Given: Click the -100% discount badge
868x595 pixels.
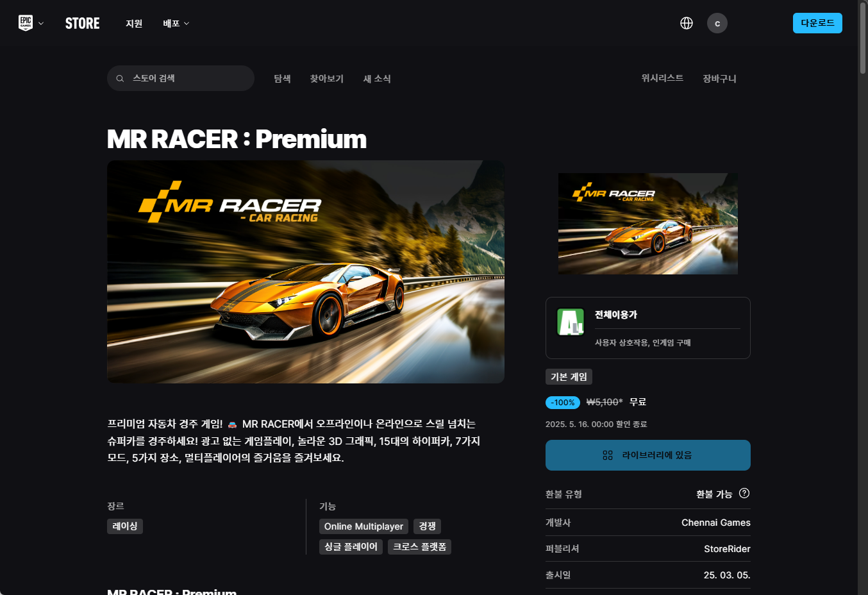Looking at the screenshot, I should [563, 403].
